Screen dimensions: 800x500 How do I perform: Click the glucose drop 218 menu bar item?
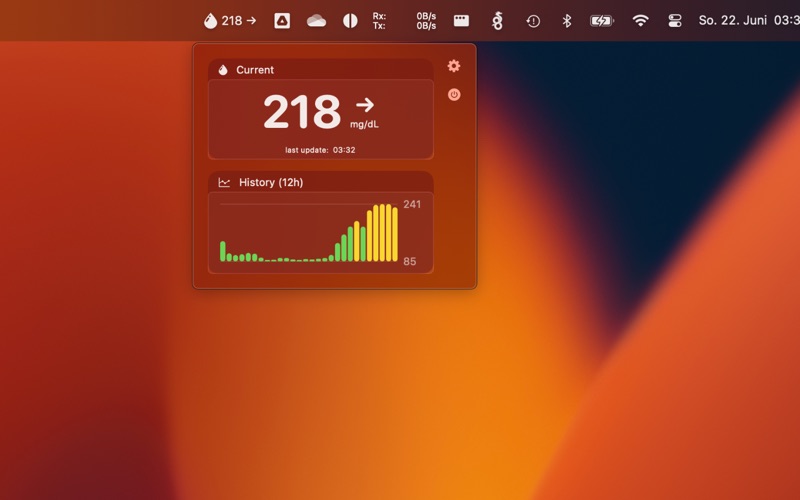[x=230, y=21]
